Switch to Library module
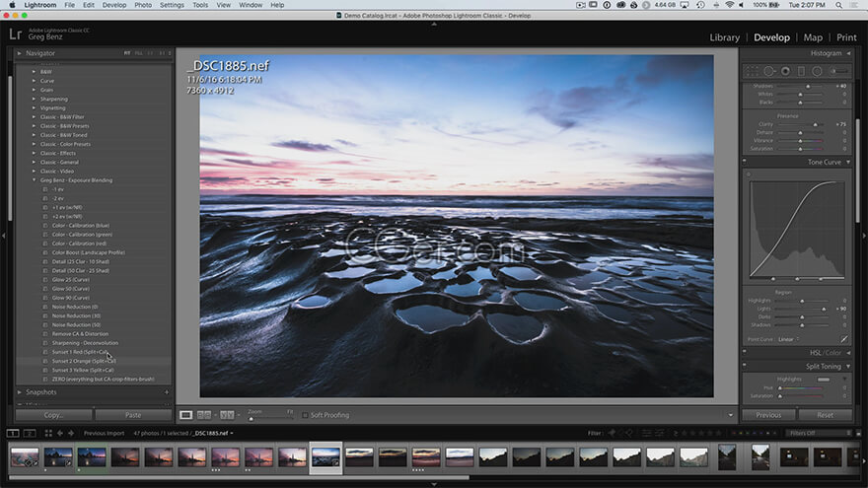The height and width of the screenshot is (488, 868). tap(725, 37)
